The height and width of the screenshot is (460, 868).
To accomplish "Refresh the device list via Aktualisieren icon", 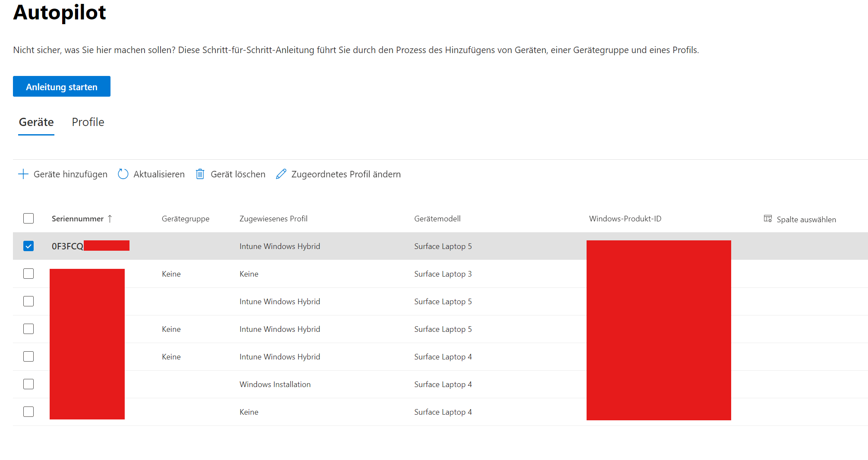I will pyautogui.click(x=123, y=174).
